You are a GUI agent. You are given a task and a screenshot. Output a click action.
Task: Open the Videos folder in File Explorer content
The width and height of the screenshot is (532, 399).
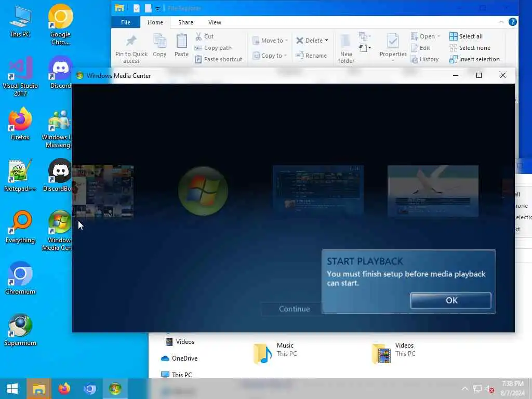pos(394,353)
